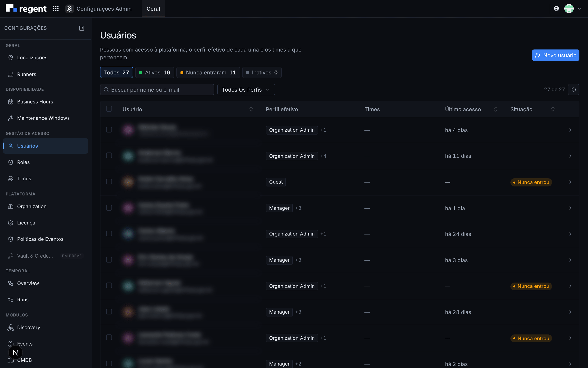Open Roles page

click(46, 162)
